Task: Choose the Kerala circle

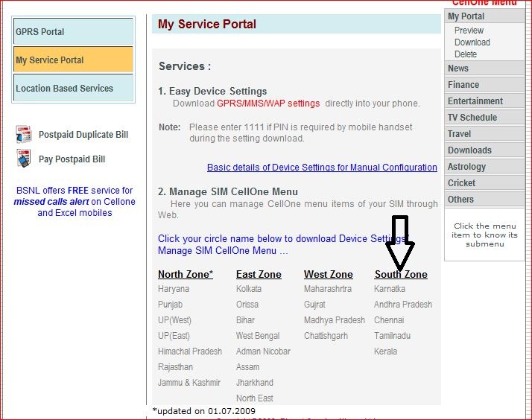Action: [x=385, y=351]
